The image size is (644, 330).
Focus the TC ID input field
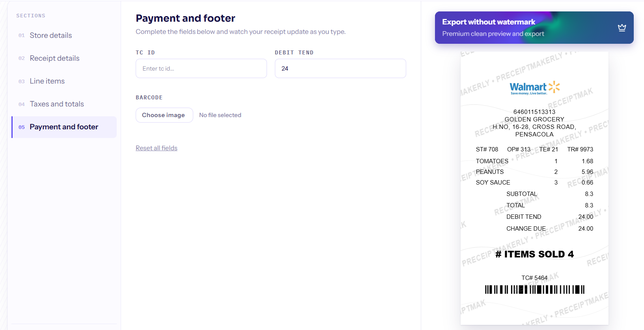coord(201,69)
